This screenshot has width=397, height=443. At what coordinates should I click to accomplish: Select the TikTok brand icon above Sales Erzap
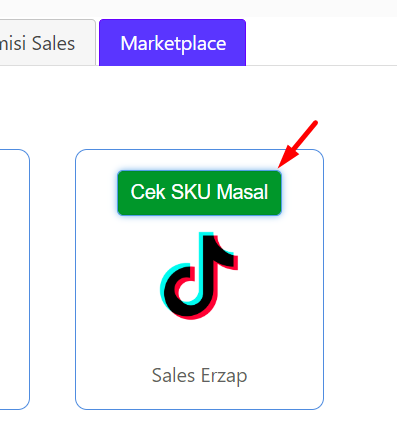[x=199, y=276]
